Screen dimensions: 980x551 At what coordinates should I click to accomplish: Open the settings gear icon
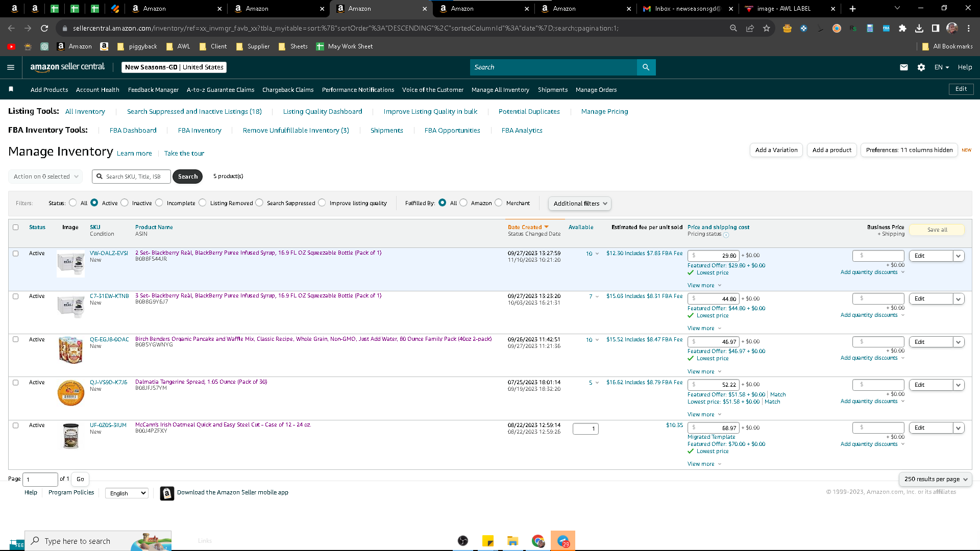click(921, 67)
